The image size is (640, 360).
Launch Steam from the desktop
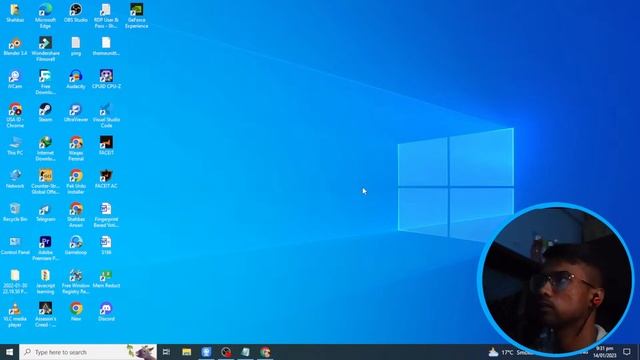(45, 113)
